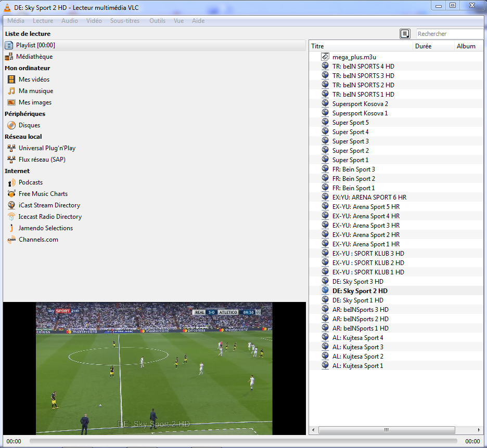Click the VLC cone icon in title bar
Viewport: 487px width, 448px height.
pyautogui.click(x=7, y=7)
